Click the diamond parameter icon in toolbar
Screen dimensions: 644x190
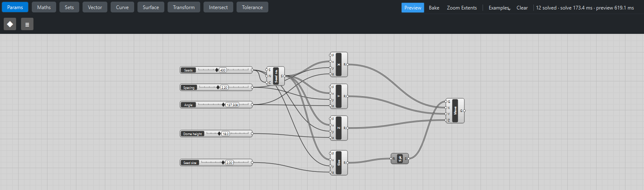pos(10,24)
